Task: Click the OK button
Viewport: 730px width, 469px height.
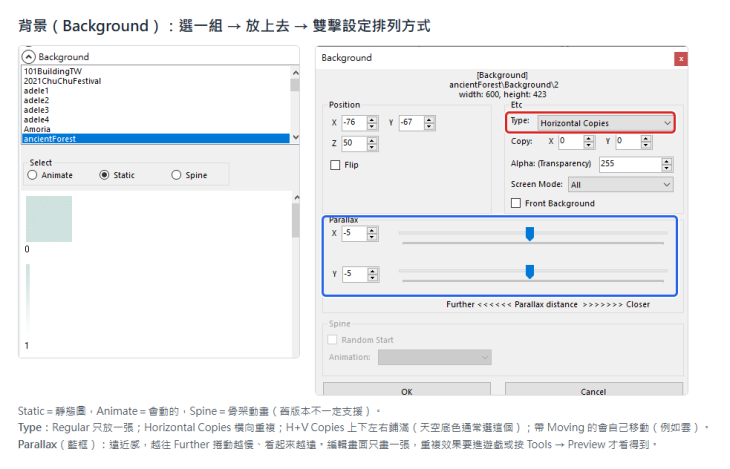Action: pos(407,390)
